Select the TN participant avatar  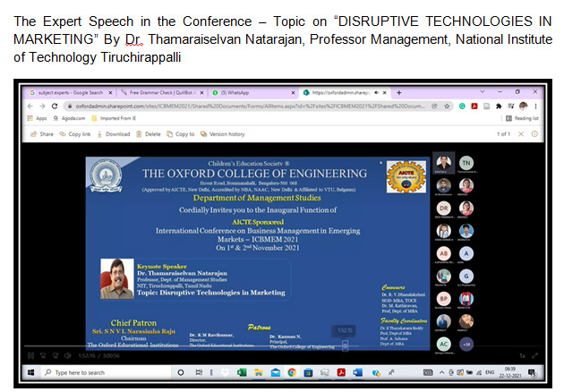pos(466,163)
